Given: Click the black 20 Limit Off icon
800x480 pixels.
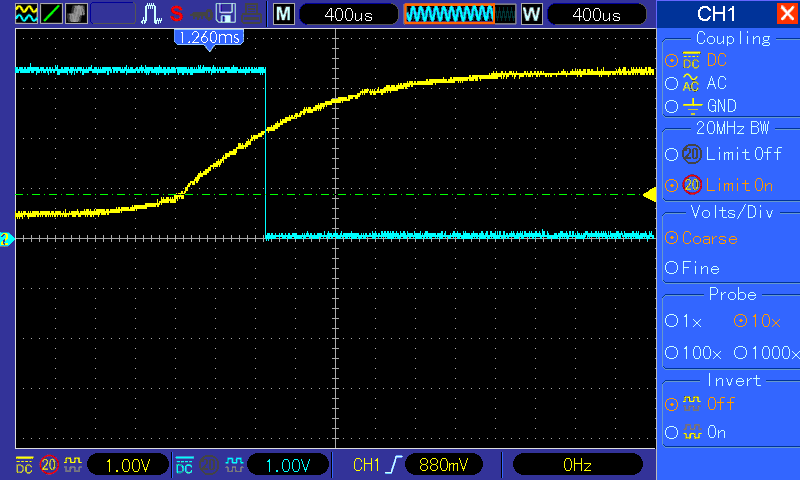Looking at the screenshot, I should pos(692,154).
